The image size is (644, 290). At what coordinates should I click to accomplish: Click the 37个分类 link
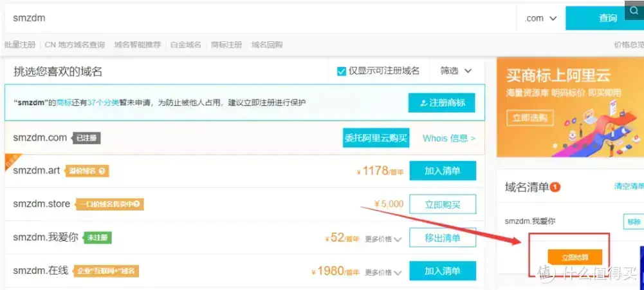point(103,103)
